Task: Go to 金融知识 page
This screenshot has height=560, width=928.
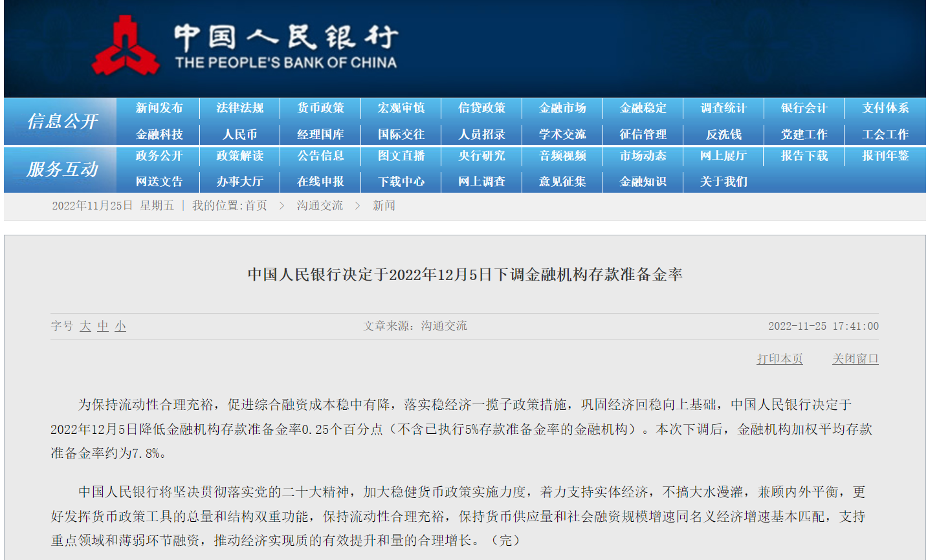Action: pyautogui.click(x=643, y=182)
